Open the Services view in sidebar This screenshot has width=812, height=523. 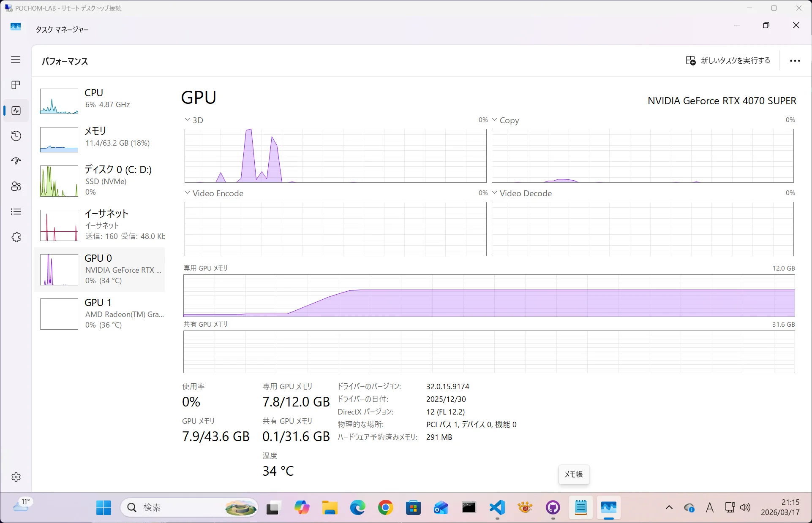click(16, 237)
